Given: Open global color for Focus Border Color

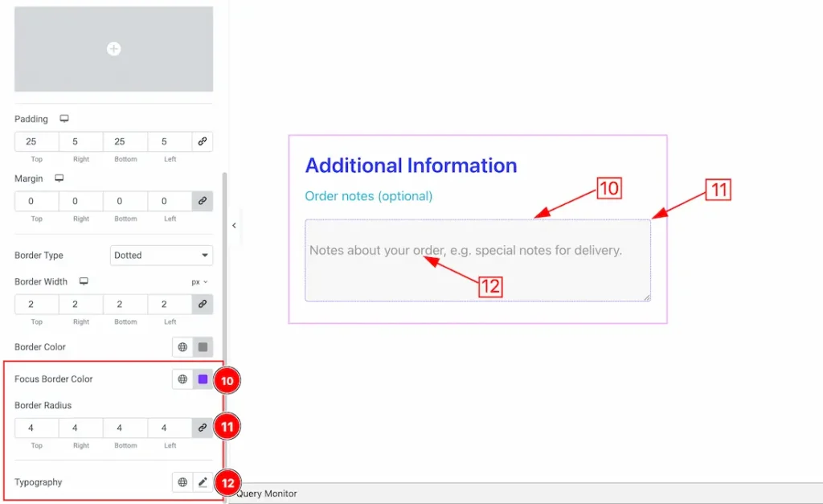Looking at the screenshot, I should tap(182, 379).
